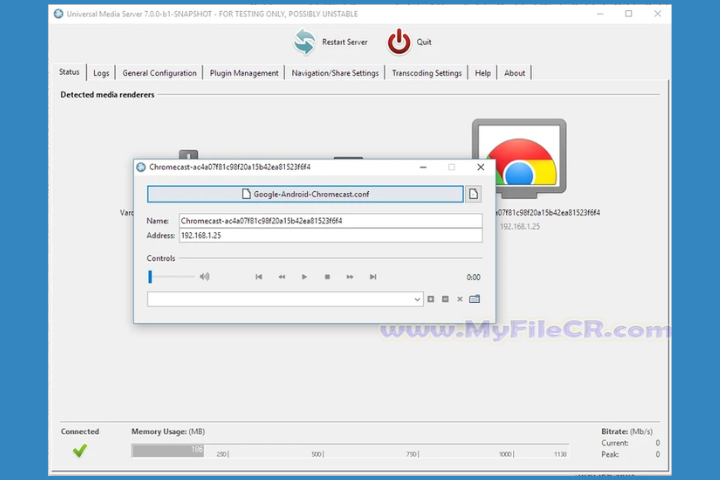Select the Help tab

[x=483, y=73]
